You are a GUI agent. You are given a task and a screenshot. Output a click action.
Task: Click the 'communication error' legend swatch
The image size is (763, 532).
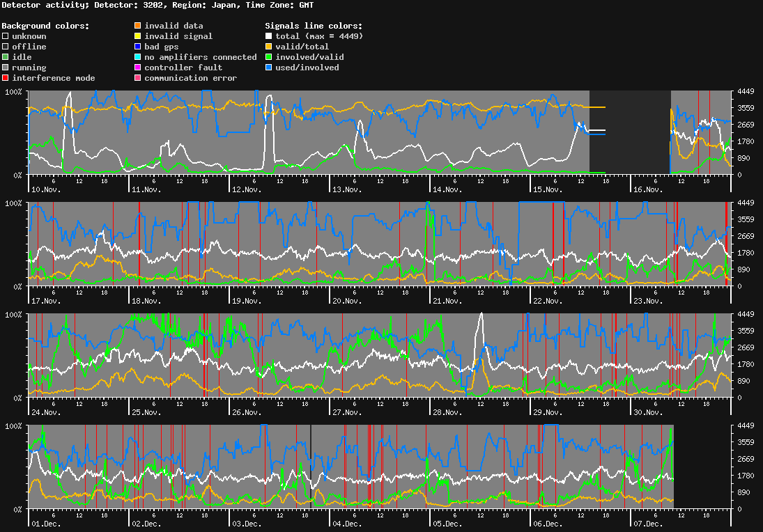click(137, 77)
